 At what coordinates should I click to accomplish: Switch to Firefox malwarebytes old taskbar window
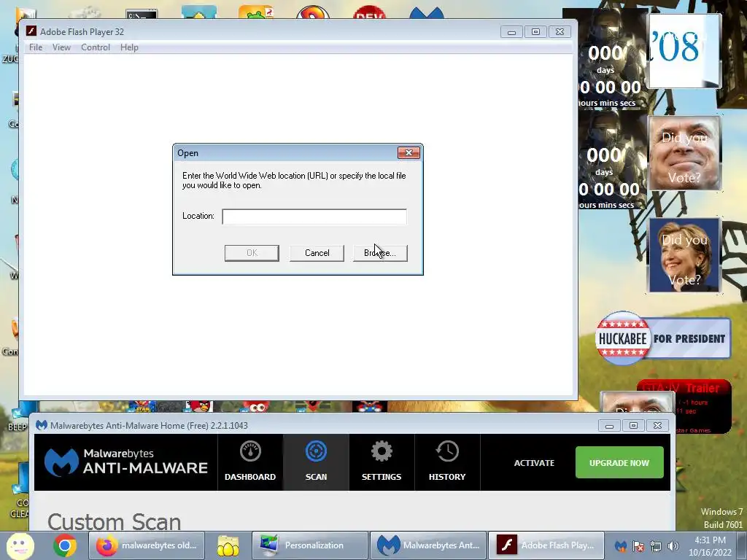tap(147, 545)
